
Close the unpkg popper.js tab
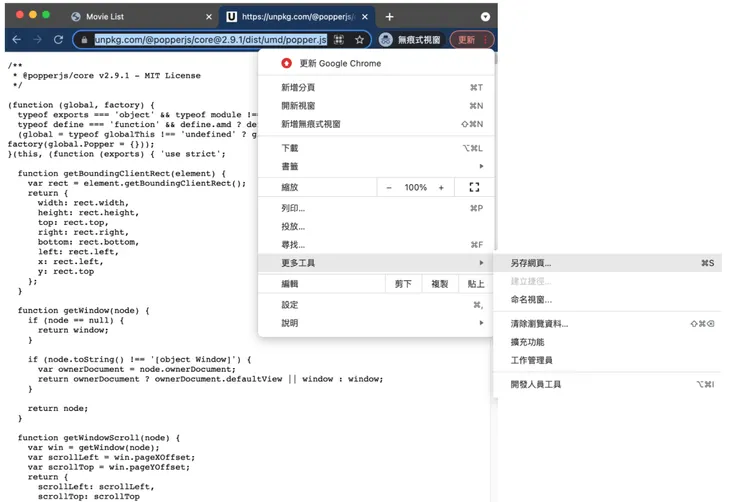(x=365, y=17)
